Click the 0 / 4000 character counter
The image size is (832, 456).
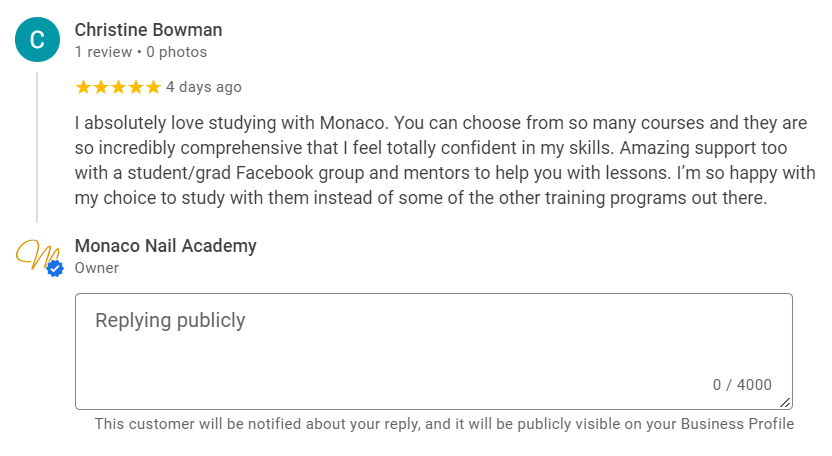pyautogui.click(x=742, y=385)
